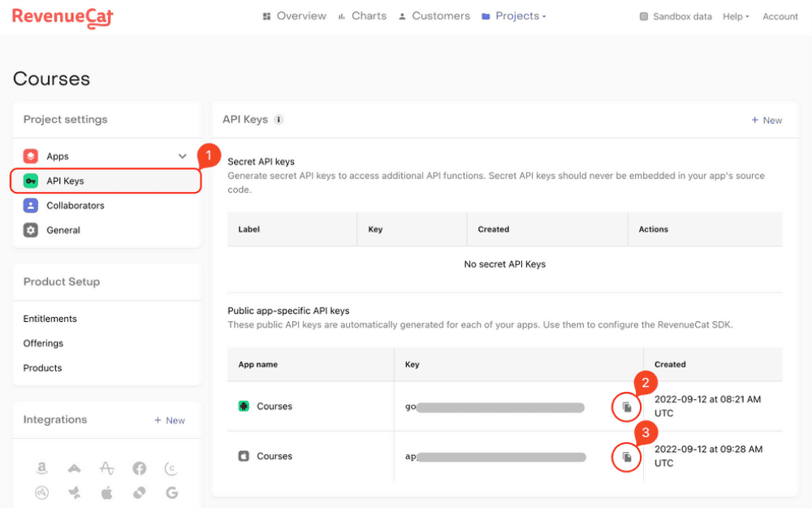Viewport: 812px width, 508px height.
Task: Click the Google integration icon
Action: pos(171,493)
